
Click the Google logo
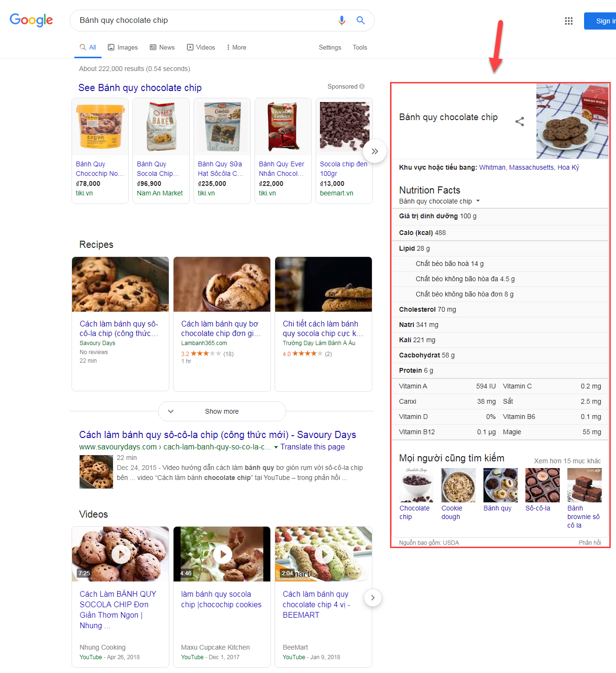[31, 20]
